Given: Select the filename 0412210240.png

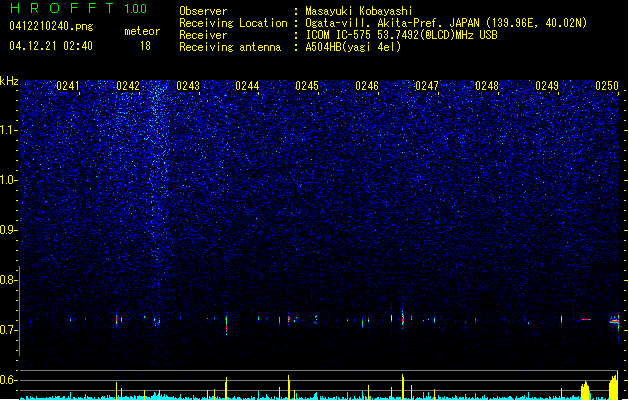Looking at the screenshot, I should (51, 26).
